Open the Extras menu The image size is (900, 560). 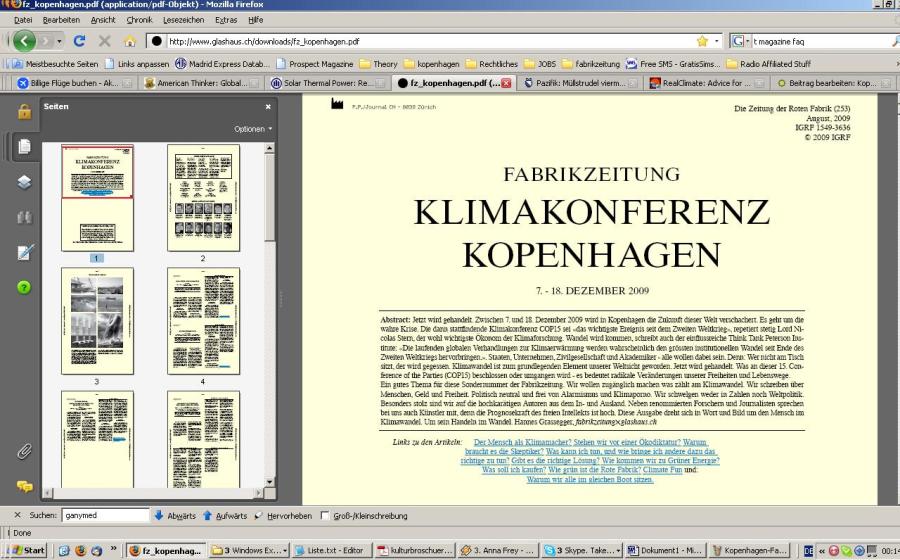226,20
